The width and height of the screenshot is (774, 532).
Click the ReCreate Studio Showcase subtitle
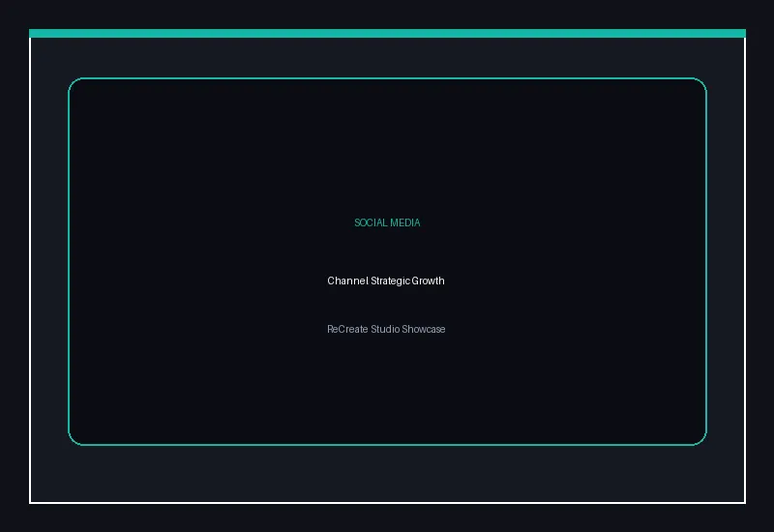pos(386,329)
